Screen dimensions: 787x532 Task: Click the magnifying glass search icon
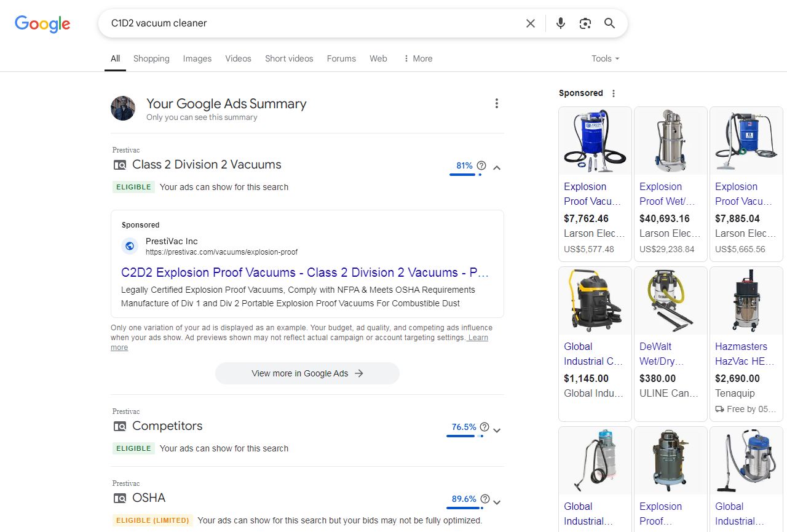click(x=609, y=23)
